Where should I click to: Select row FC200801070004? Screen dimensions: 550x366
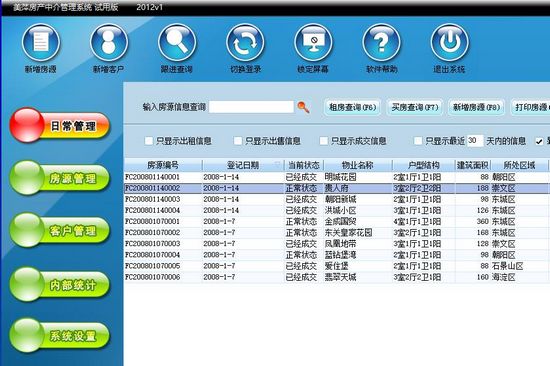coord(337,255)
